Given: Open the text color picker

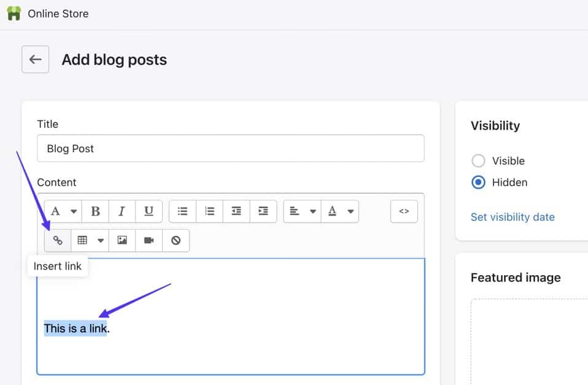Looking at the screenshot, I should coord(341,211).
